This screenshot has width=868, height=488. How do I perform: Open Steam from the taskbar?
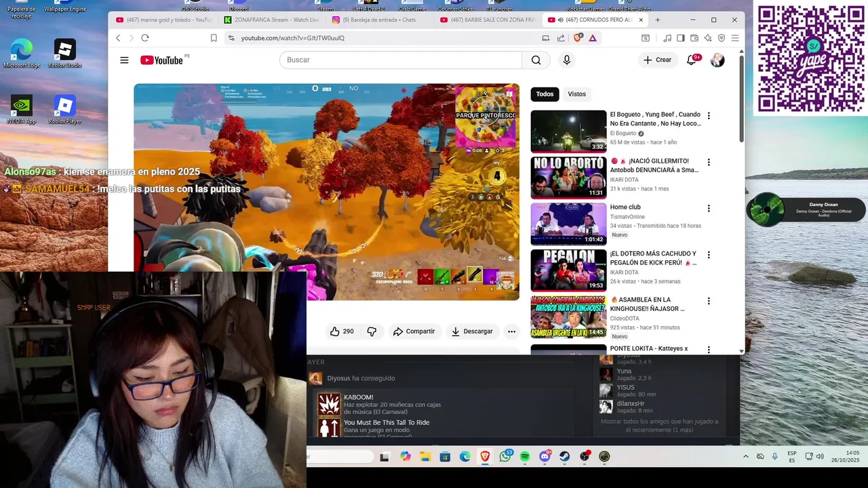click(x=564, y=457)
